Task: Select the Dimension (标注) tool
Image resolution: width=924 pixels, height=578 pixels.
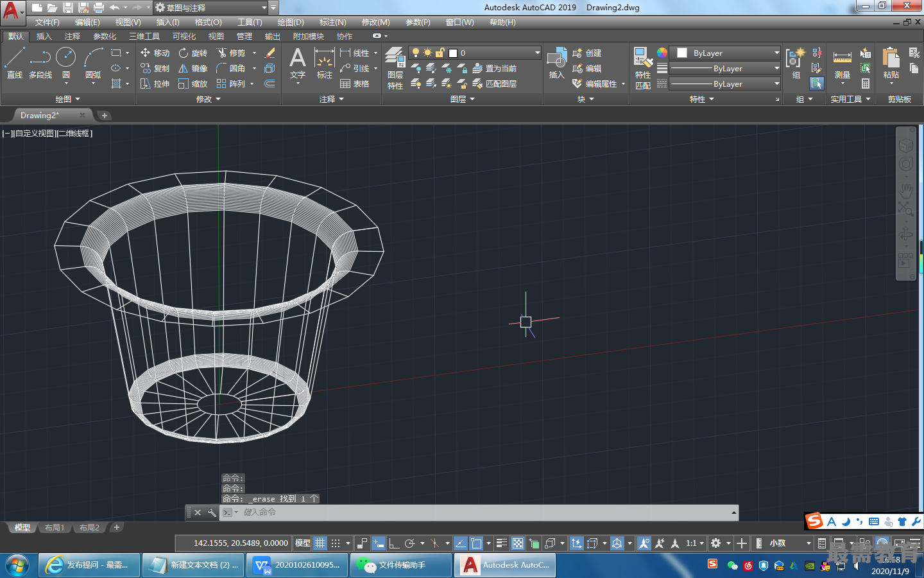Action: coord(325,63)
